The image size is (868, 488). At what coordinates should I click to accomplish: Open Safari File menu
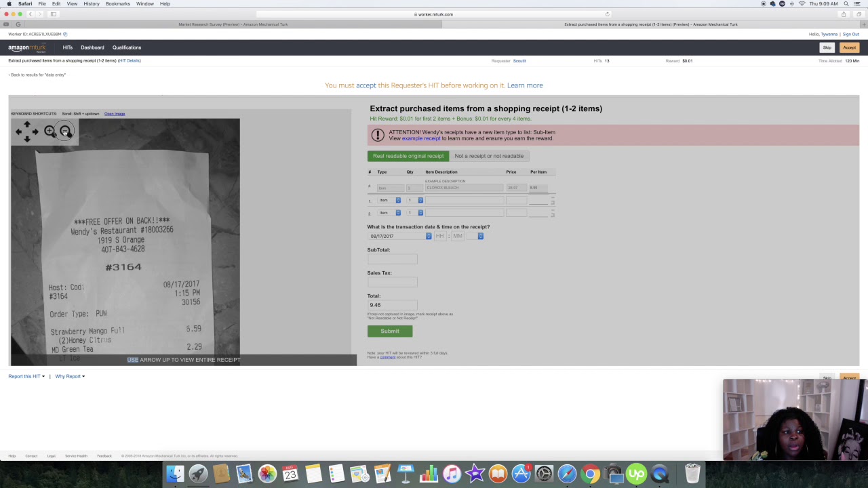coord(42,3)
